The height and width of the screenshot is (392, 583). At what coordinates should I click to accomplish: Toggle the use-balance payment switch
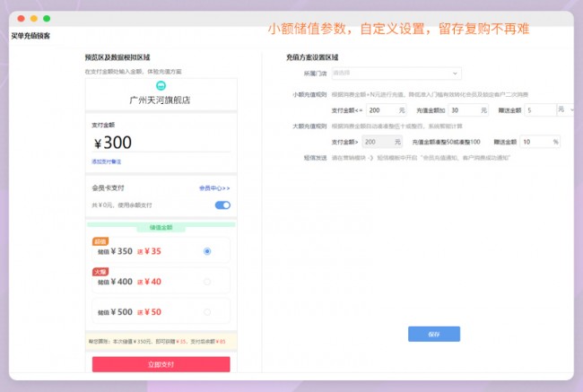click(222, 205)
